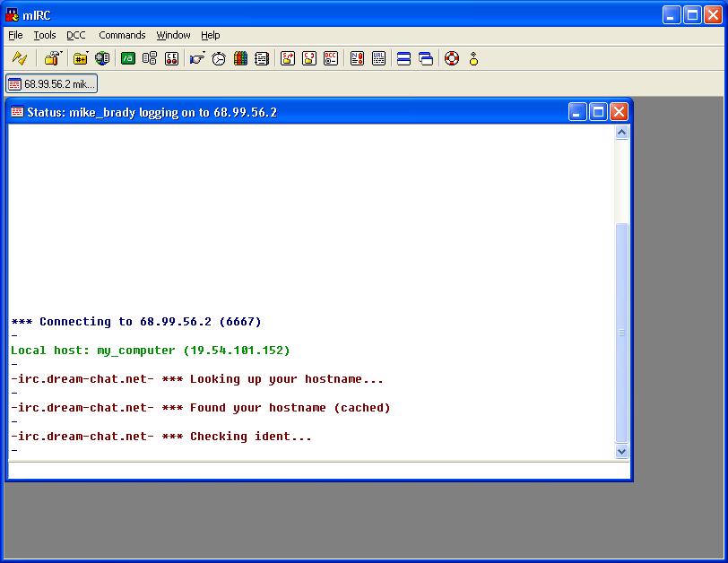Open the Popups editor icon
Screen dimensions: 728x563
[150, 58]
